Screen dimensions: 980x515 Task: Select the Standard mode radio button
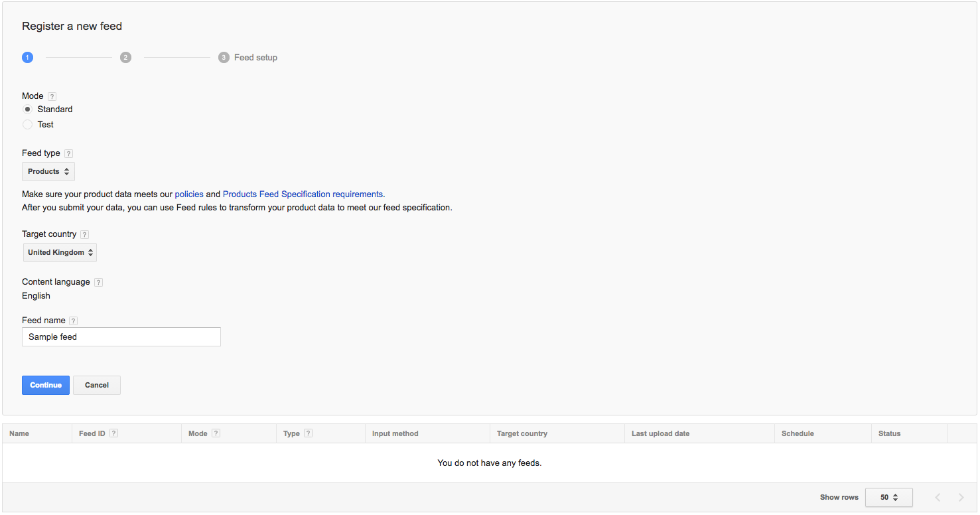[x=28, y=110]
